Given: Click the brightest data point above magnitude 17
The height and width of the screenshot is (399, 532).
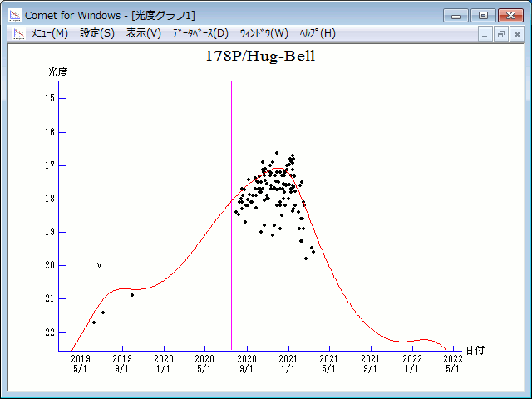Looking at the screenshot, I should click(277, 153).
